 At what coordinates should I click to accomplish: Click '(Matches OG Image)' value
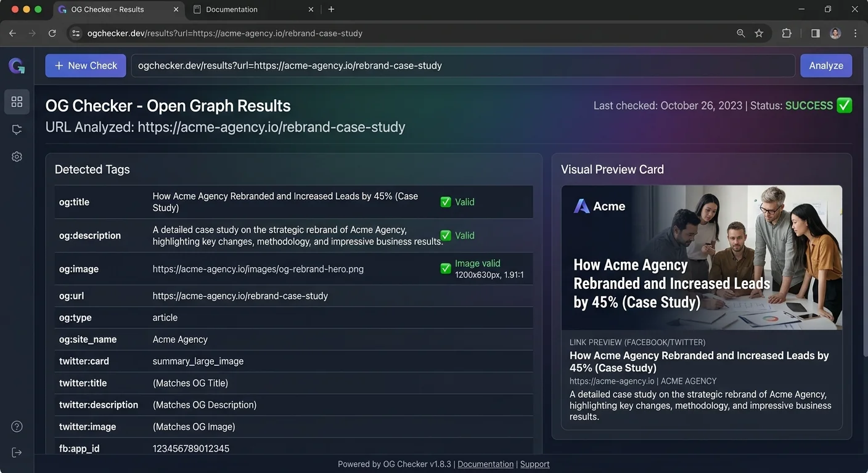coord(194,427)
